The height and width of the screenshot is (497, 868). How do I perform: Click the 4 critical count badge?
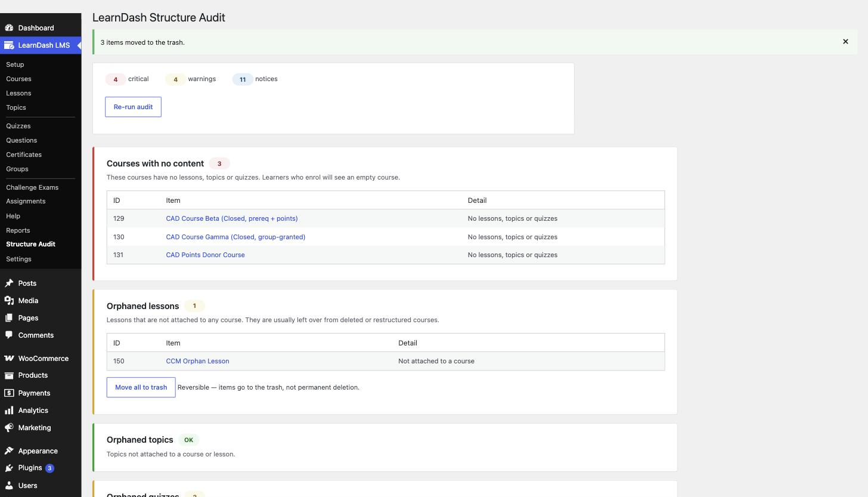point(116,79)
